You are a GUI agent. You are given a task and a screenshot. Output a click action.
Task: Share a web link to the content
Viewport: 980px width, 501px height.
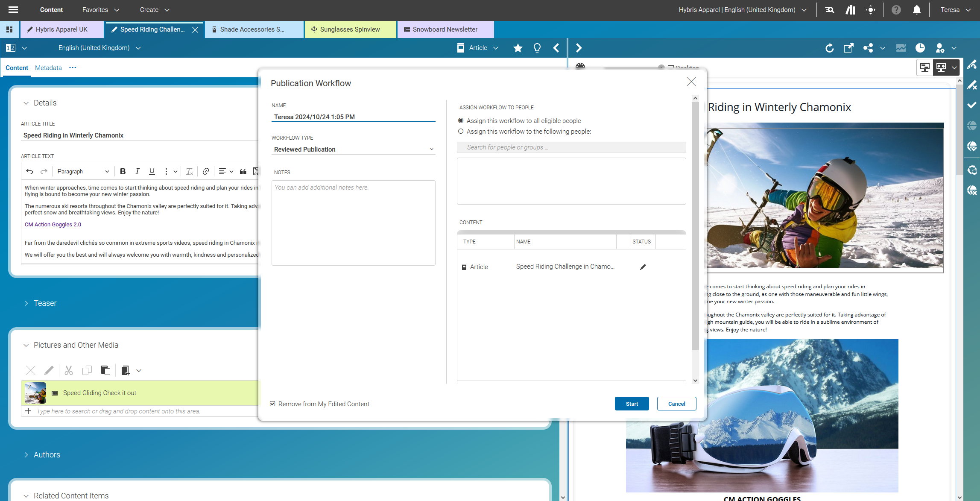point(868,48)
